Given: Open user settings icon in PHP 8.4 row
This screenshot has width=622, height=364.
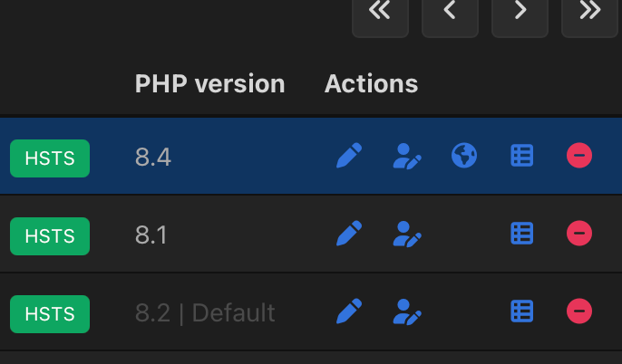Looking at the screenshot, I should (406, 157).
